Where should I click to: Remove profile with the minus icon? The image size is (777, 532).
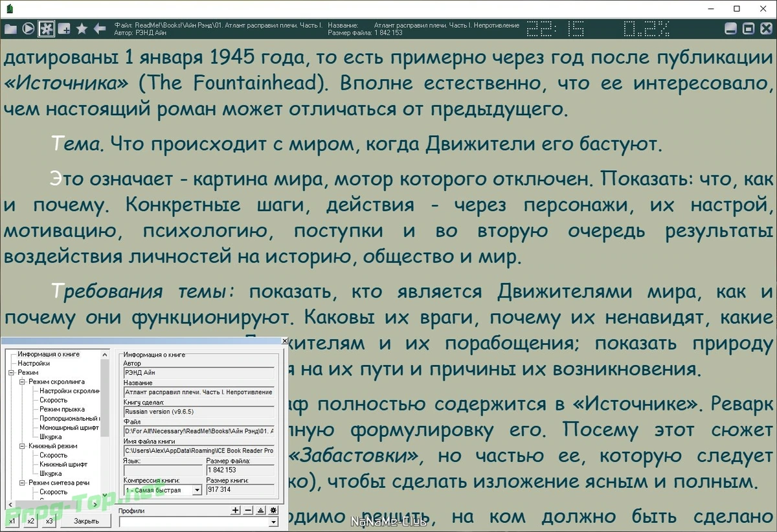248,510
